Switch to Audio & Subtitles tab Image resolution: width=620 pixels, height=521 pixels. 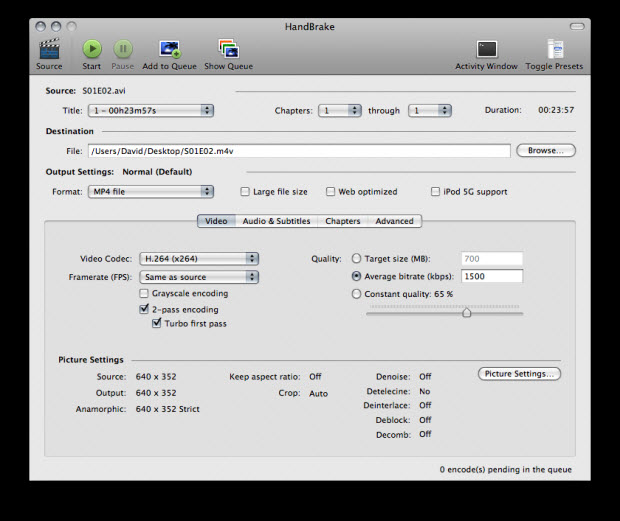pos(276,221)
